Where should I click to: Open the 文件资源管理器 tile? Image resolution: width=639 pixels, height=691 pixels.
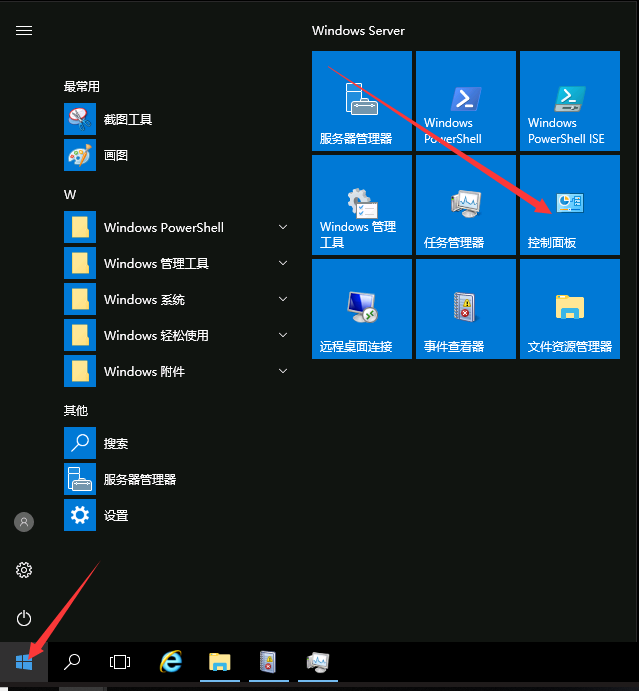[570, 309]
